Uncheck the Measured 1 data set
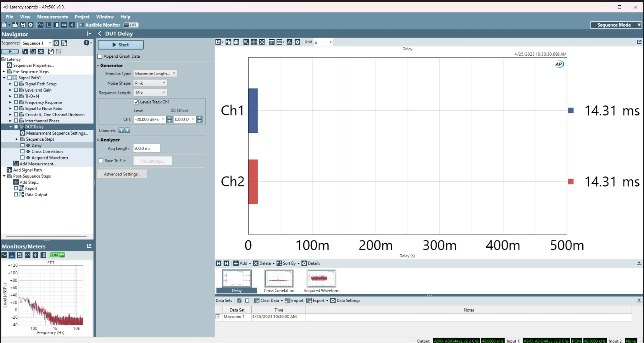644x343 pixels. point(218,317)
